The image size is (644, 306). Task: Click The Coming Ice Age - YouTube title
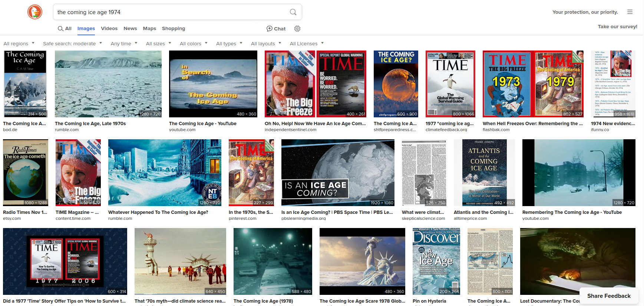click(202, 124)
